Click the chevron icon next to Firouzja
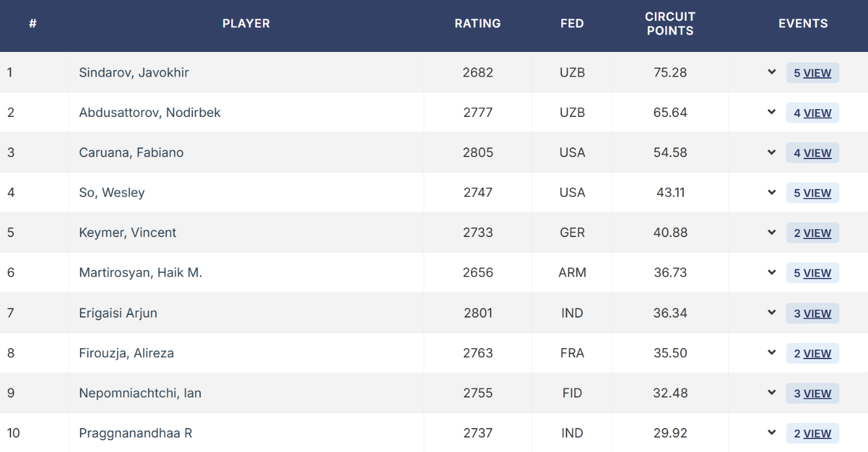Screen dimensions: 868x452 pos(772,353)
